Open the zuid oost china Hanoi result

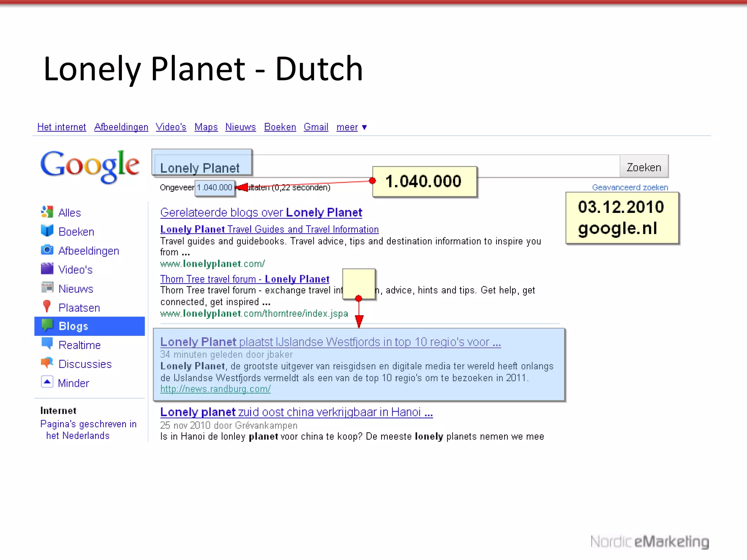(x=297, y=412)
